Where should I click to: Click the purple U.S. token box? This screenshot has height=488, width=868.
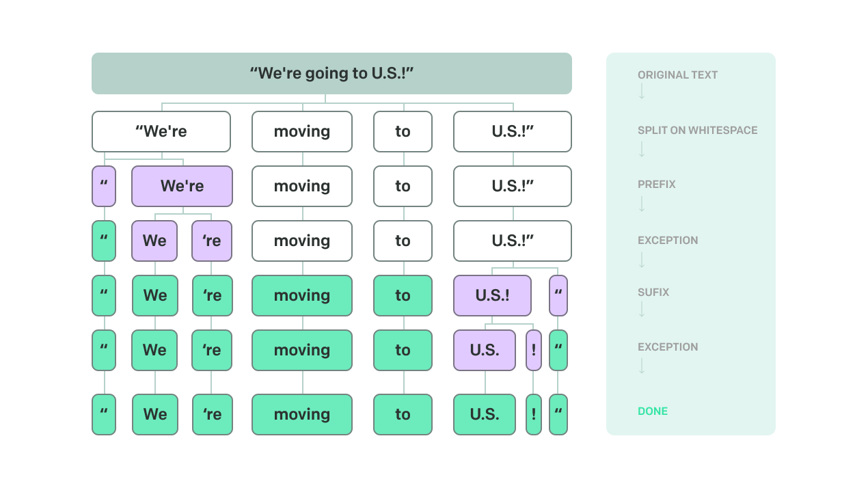(485, 350)
